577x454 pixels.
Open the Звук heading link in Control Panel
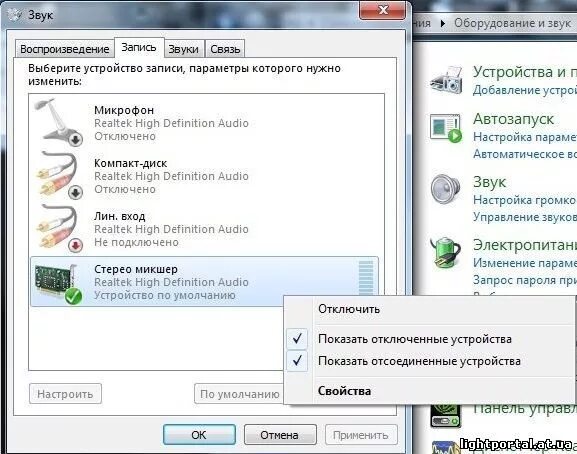[x=489, y=182]
